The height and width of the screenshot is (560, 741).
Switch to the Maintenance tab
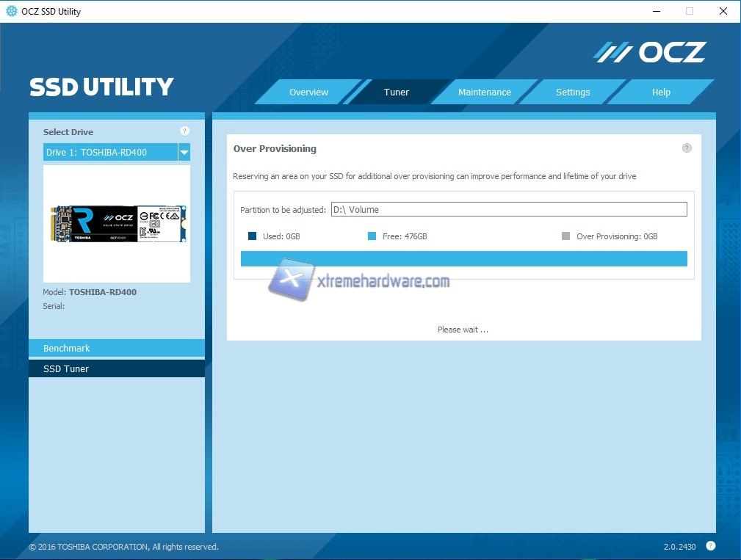pyautogui.click(x=484, y=92)
